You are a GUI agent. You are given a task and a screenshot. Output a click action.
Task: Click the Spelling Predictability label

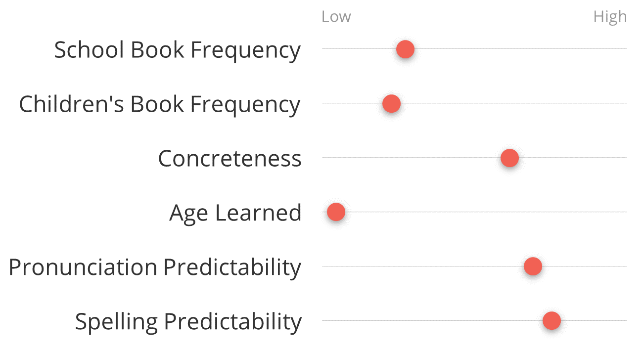[x=188, y=322]
